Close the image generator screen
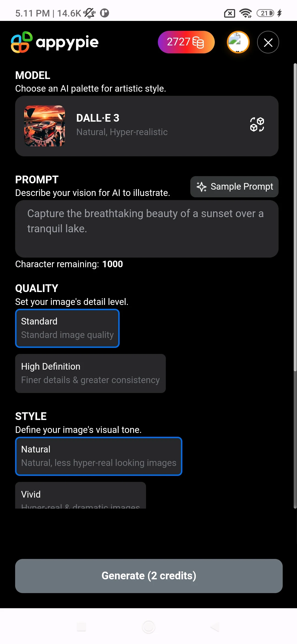The height and width of the screenshot is (644, 297). point(268,42)
